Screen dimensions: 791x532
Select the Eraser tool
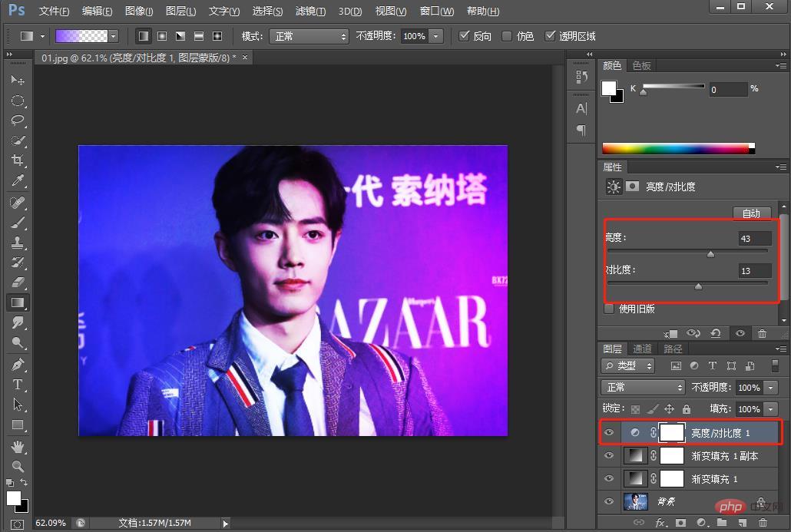tap(17, 283)
